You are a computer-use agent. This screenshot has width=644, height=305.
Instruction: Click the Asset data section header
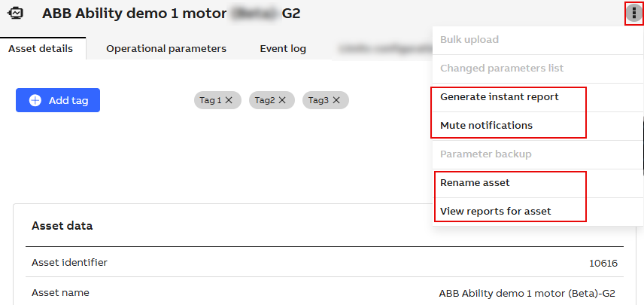click(x=62, y=226)
